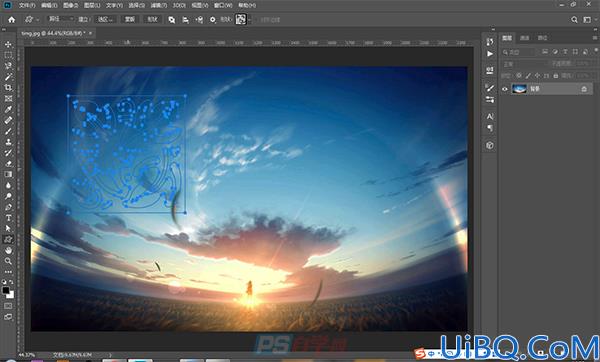Open the Layers panel flyout menu
Image resolution: width=600 pixels, height=362 pixels.
coord(595,38)
